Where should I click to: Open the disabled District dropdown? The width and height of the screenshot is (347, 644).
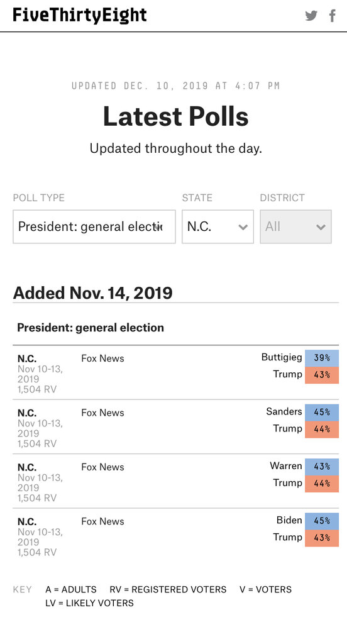tap(295, 226)
